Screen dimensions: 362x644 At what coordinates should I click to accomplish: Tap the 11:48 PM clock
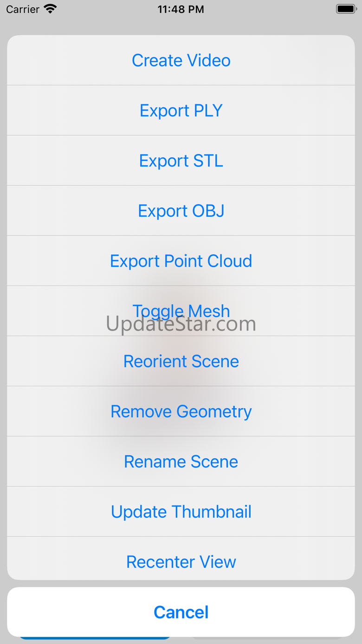[181, 9]
